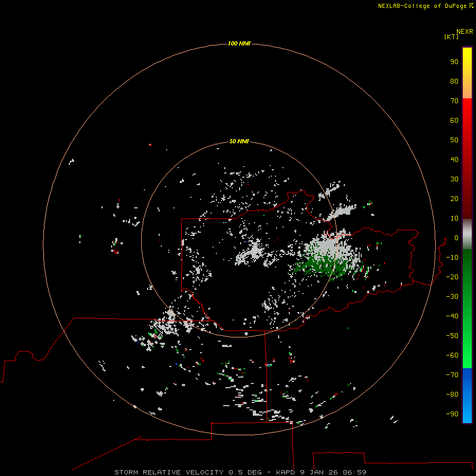This screenshot has width=476, height=476.
Task: Click the blue bottom segment of the color bar
Action: click(467, 396)
